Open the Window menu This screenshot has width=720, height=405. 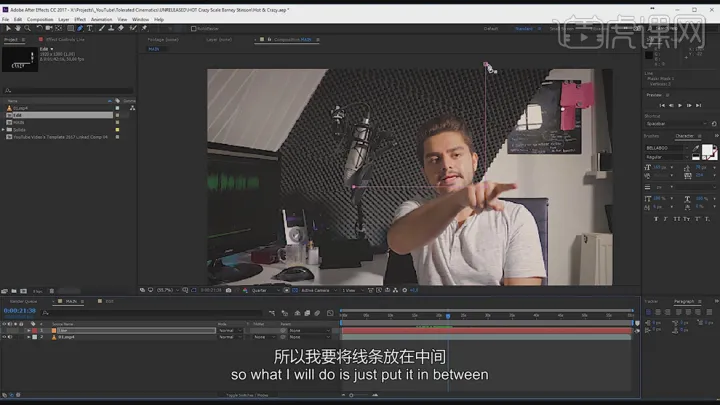[141, 19]
